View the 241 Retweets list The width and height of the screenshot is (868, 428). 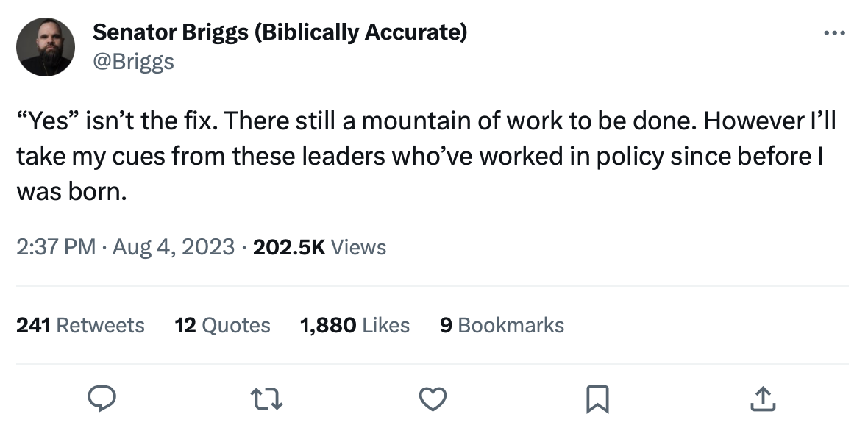pyautogui.click(x=80, y=325)
